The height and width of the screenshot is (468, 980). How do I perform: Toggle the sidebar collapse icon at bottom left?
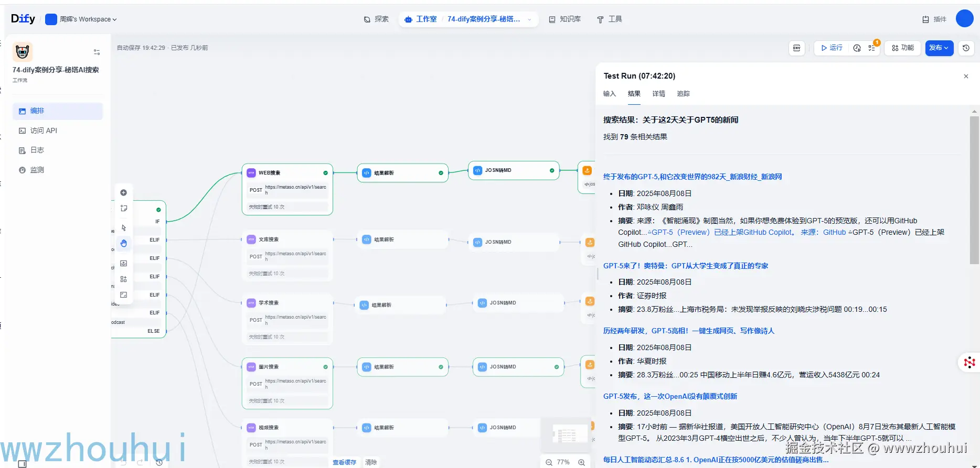(22, 464)
